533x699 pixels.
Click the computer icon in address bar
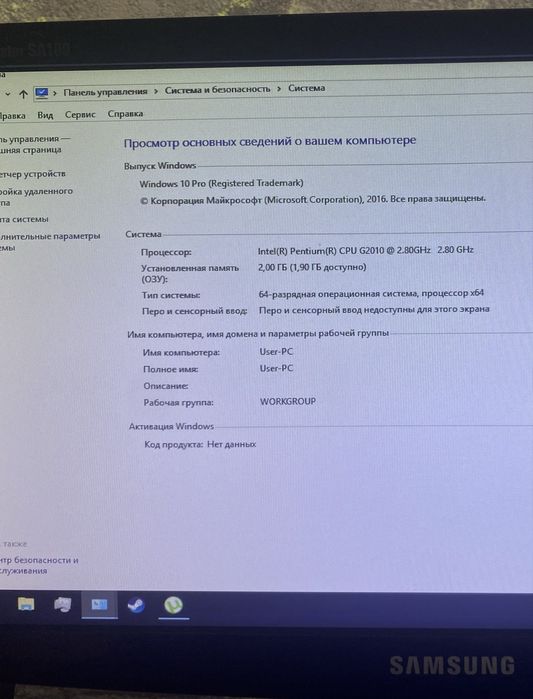click(x=41, y=93)
